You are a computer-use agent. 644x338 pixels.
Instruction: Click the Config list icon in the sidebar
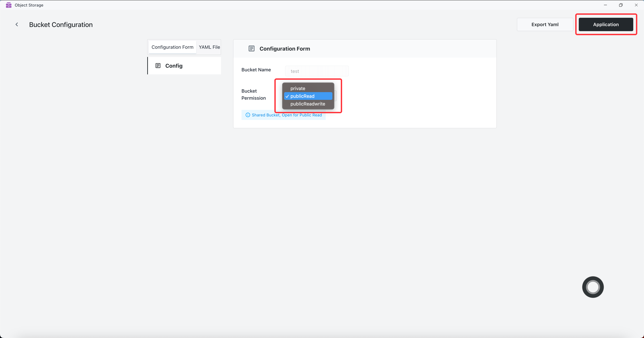[x=158, y=66]
